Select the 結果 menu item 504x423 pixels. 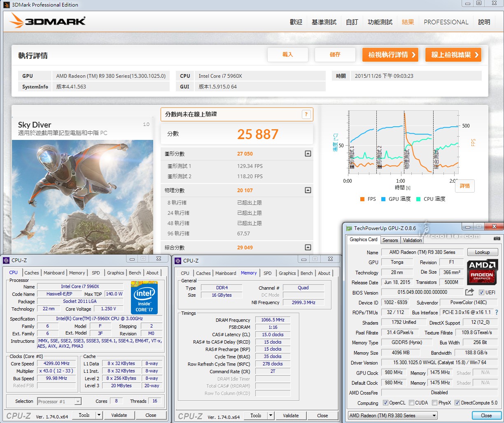408,22
